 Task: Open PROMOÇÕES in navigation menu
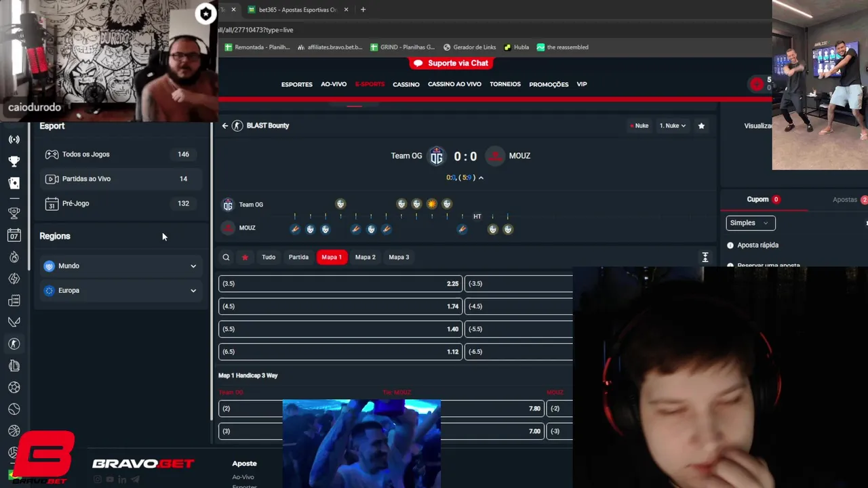(549, 84)
